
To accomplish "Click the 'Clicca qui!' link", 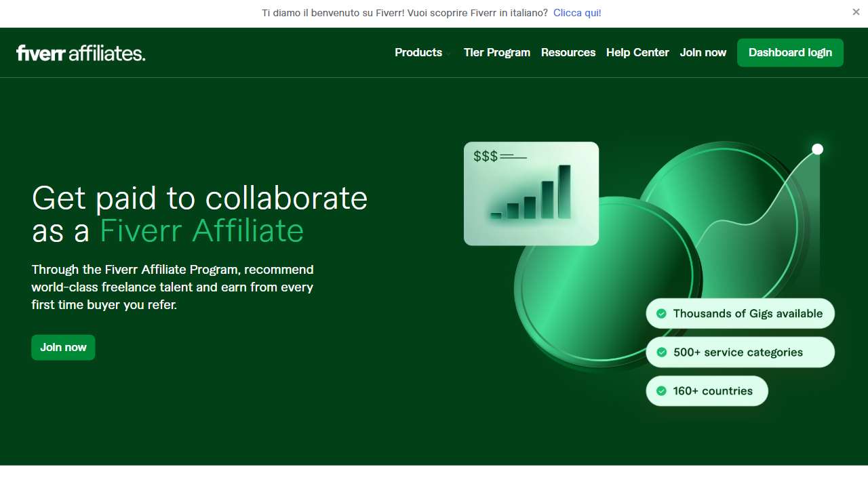I will [577, 13].
